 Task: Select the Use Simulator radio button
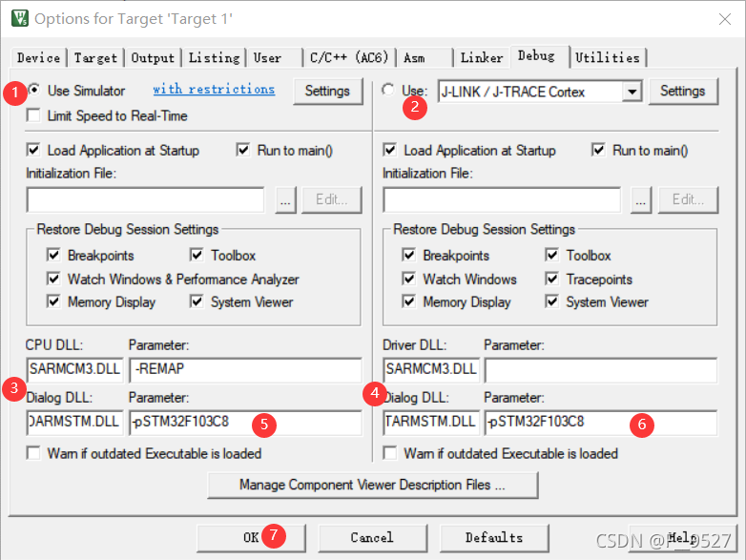click(34, 90)
